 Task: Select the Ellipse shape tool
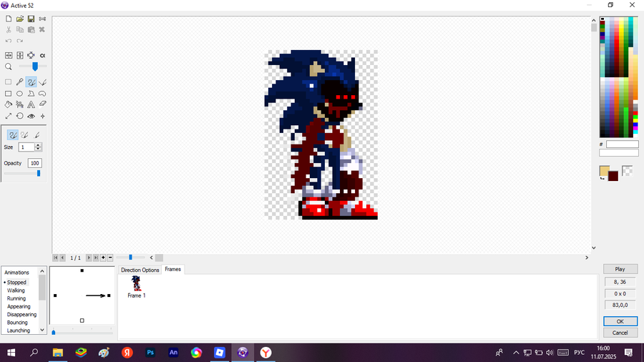[x=20, y=94]
